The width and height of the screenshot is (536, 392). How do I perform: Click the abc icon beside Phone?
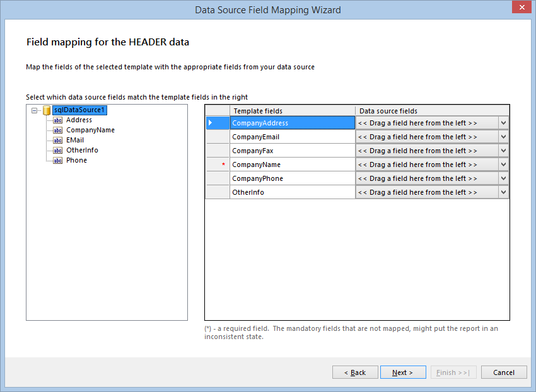(57, 160)
